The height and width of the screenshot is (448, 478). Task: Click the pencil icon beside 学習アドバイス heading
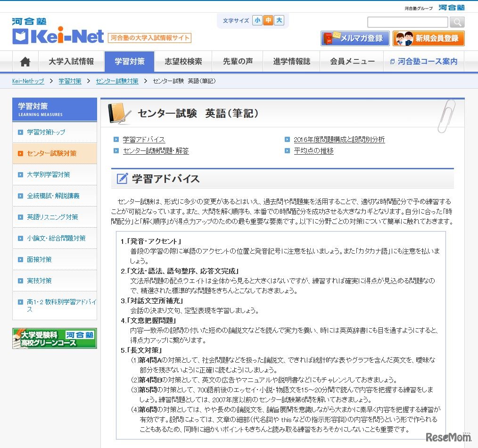(x=122, y=178)
